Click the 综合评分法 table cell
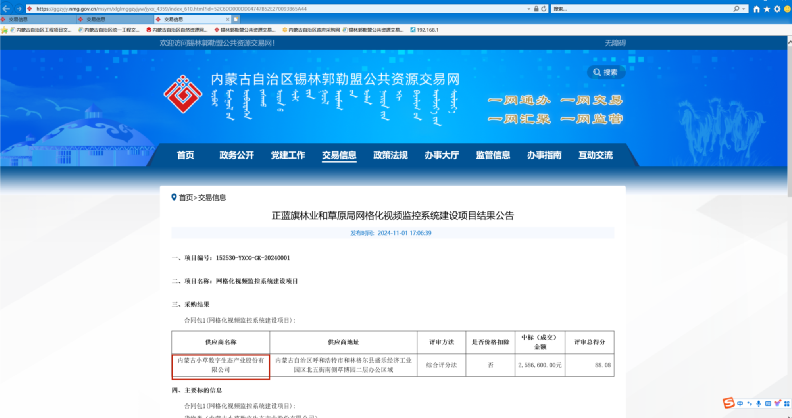Image resolution: width=792 pixels, height=418 pixels. coord(441,365)
